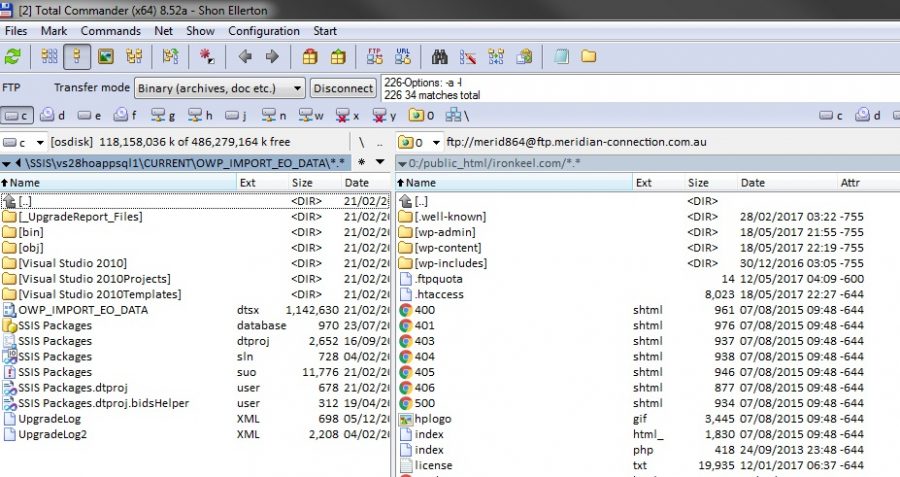The height and width of the screenshot is (477, 900).
Task: Open the Show menu
Action: click(x=200, y=31)
